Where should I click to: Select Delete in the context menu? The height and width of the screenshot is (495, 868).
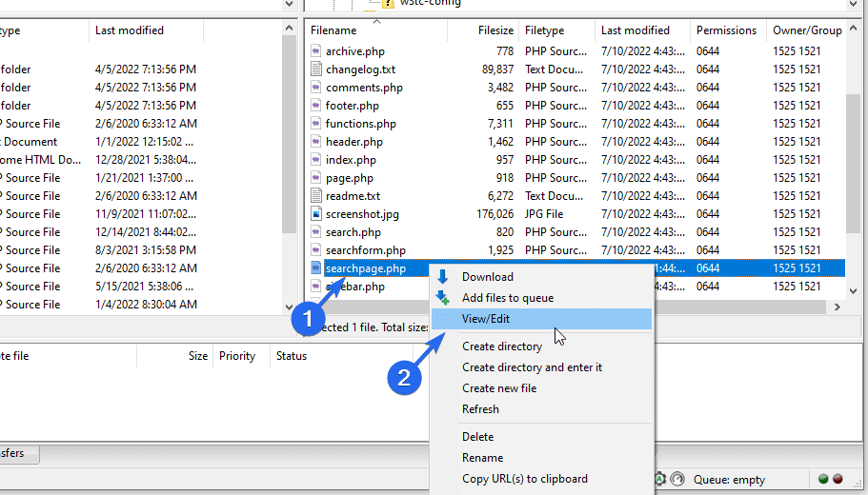click(x=542, y=437)
